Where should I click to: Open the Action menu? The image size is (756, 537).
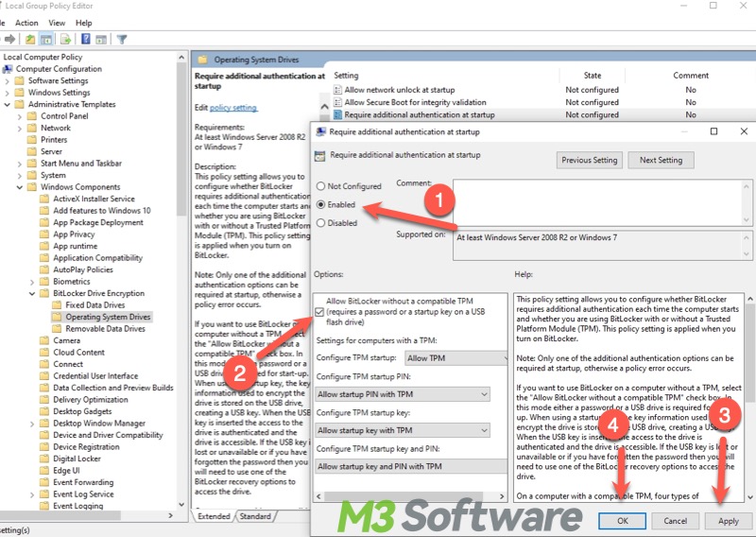[26, 23]
